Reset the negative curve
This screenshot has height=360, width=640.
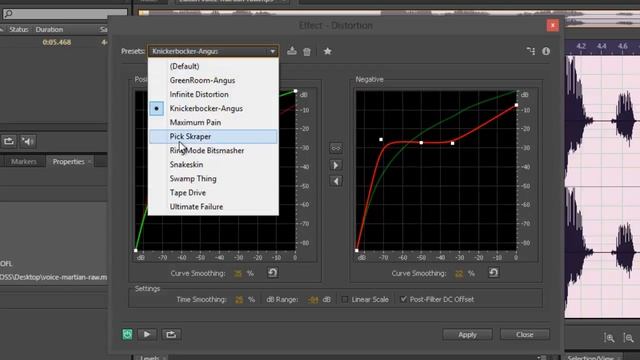coord(493,273)
